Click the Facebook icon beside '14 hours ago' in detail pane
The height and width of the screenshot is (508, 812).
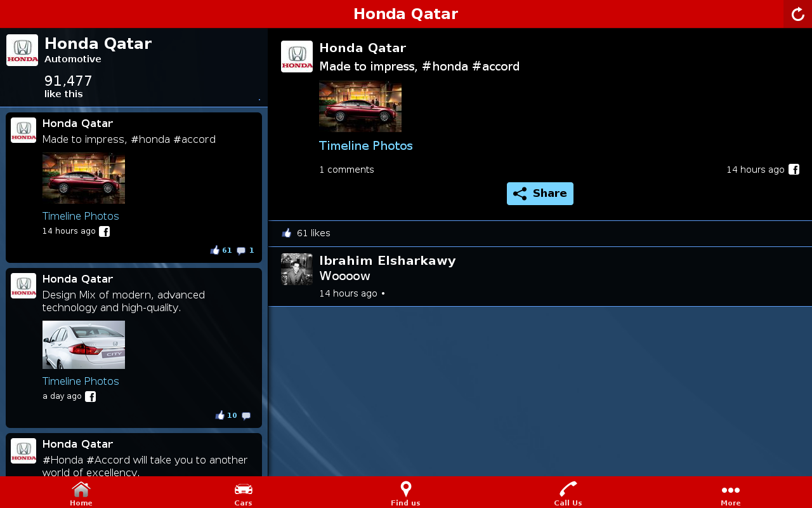point(794,170)
